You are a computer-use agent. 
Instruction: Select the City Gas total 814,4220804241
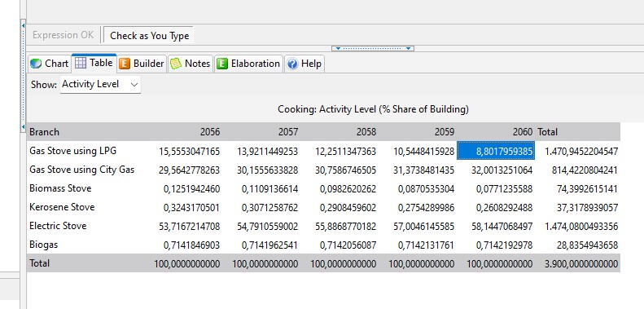pyautogui.click(x=585, y=170)
